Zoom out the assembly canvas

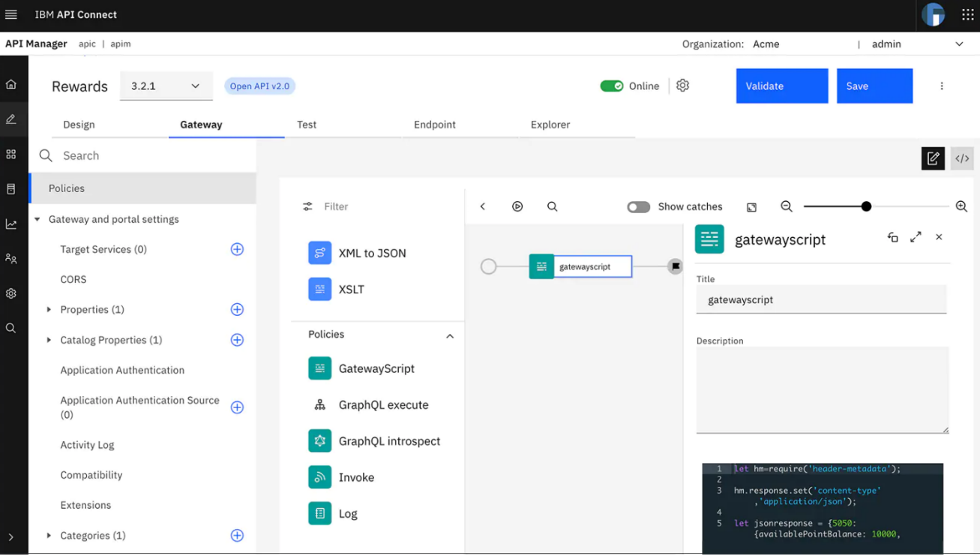pyautogui.click(x=786, y=206)
